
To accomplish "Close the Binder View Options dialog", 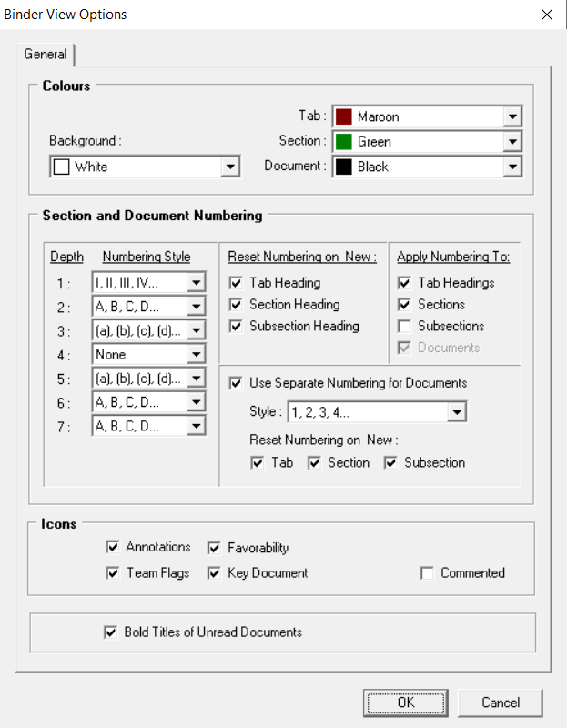I will pyautogui.click(x=547, y=15).
